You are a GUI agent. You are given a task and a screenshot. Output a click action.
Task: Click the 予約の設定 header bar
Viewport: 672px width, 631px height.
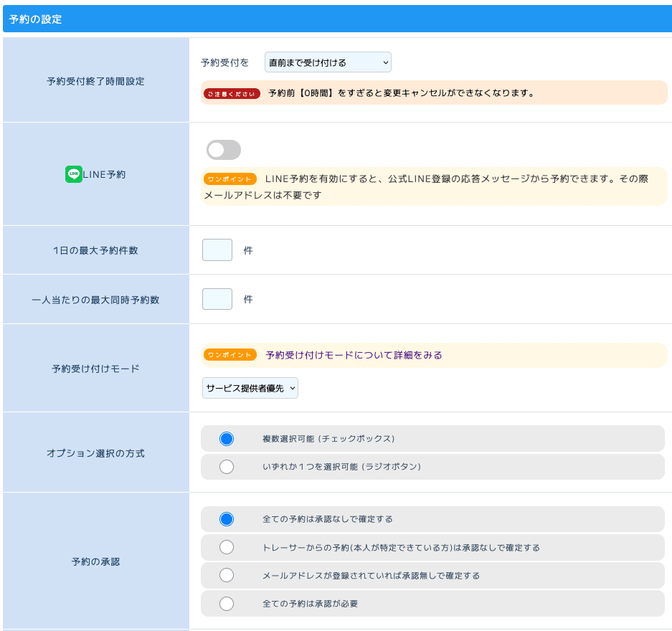pyautogui.click(x=337, y=19)
